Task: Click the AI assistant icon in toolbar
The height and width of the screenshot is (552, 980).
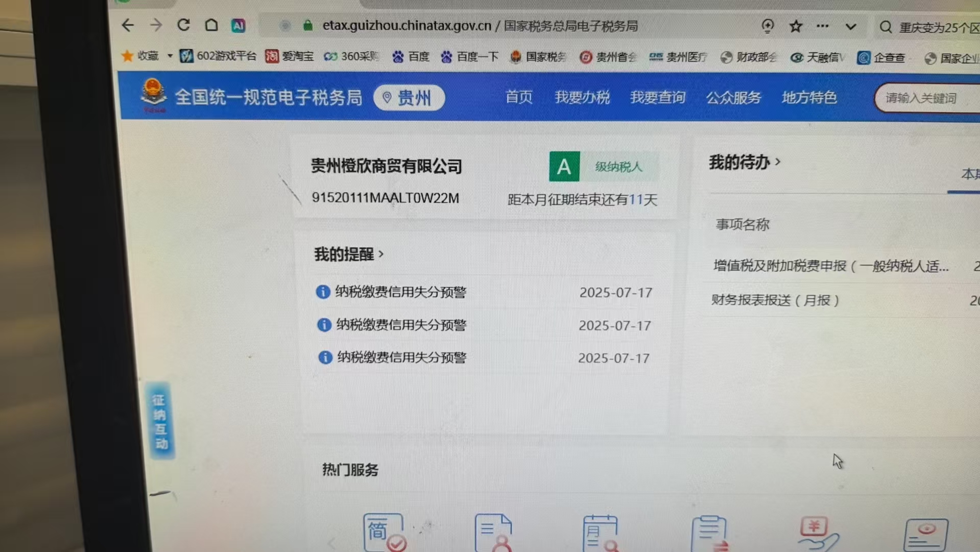Action: [238, 26]
